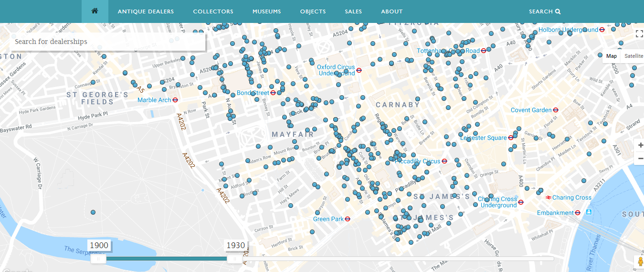The width and height of the screenshot is (644, 272).
Task: Toggle fullscreen map view
Action: point(639,33)
